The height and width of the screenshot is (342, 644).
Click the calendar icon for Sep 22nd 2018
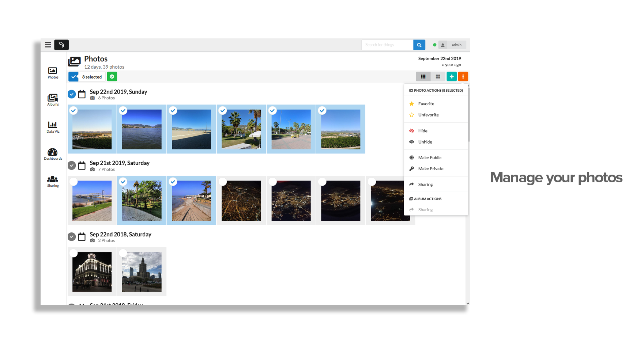pos(82,237)
